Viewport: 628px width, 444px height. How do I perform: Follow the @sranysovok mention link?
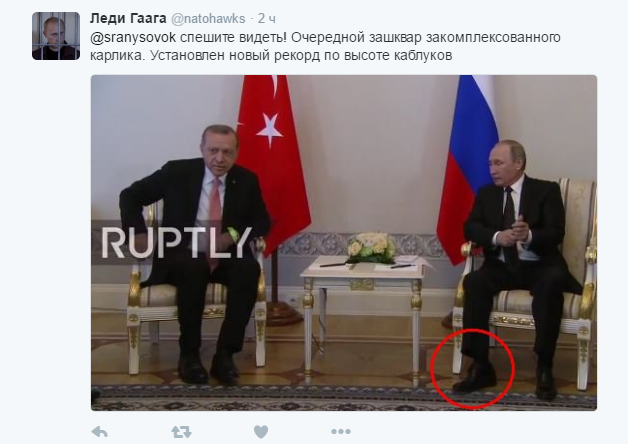(x=133, y=37)
